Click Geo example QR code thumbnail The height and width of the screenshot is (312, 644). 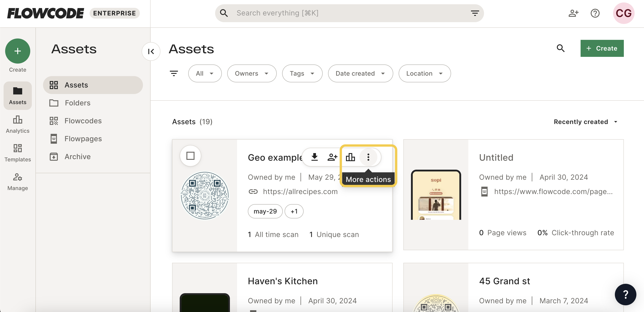pyautogui.click(x=205, y=195)
